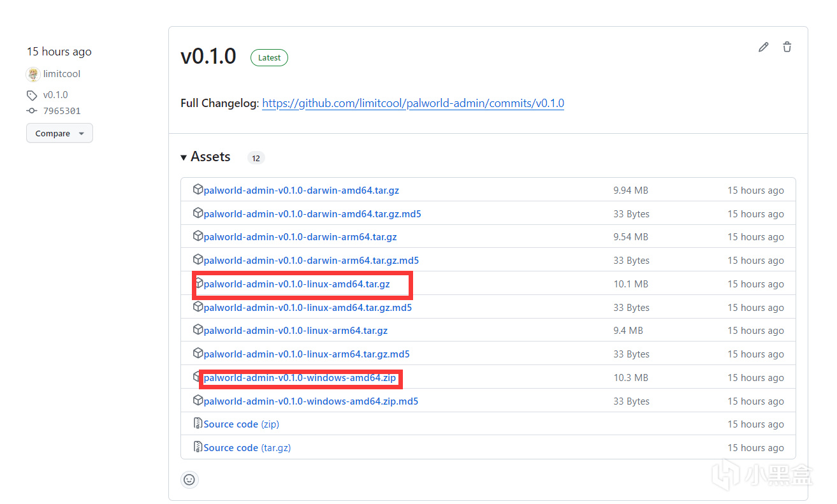Screen dimensions: 837x504
Task: Click the commit icon beside 7965301
Action: 32,111
